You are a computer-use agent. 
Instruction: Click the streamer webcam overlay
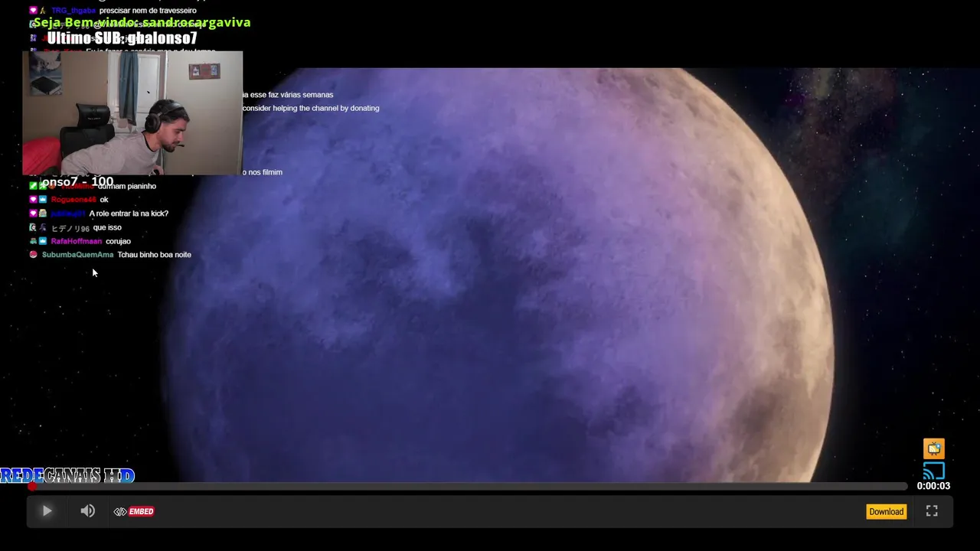pyautogui.click(x=132, y=113)
